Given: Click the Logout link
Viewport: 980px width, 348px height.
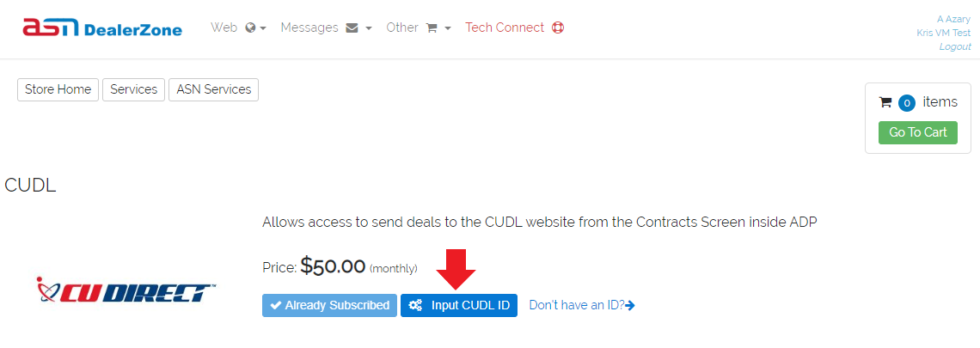Looking at the screenshot, I should click(955, 47).
